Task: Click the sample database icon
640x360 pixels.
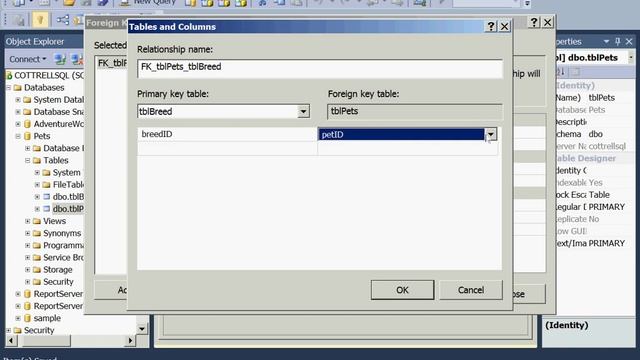Action: pos(27,318)
